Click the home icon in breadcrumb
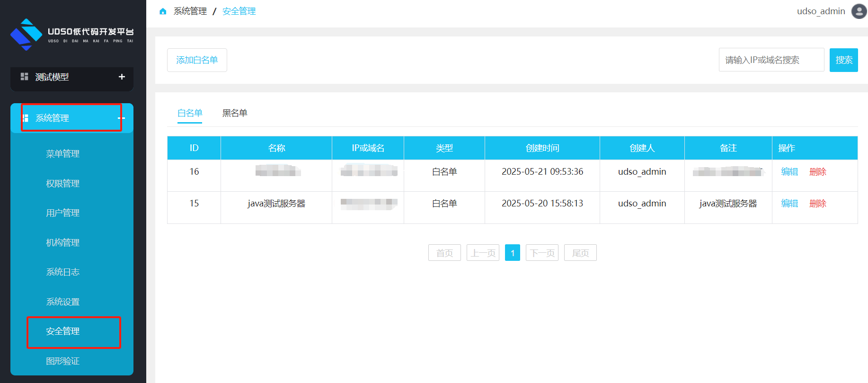Screen dimensions: 868x383 pyautogui.click(x=163, y=11)
